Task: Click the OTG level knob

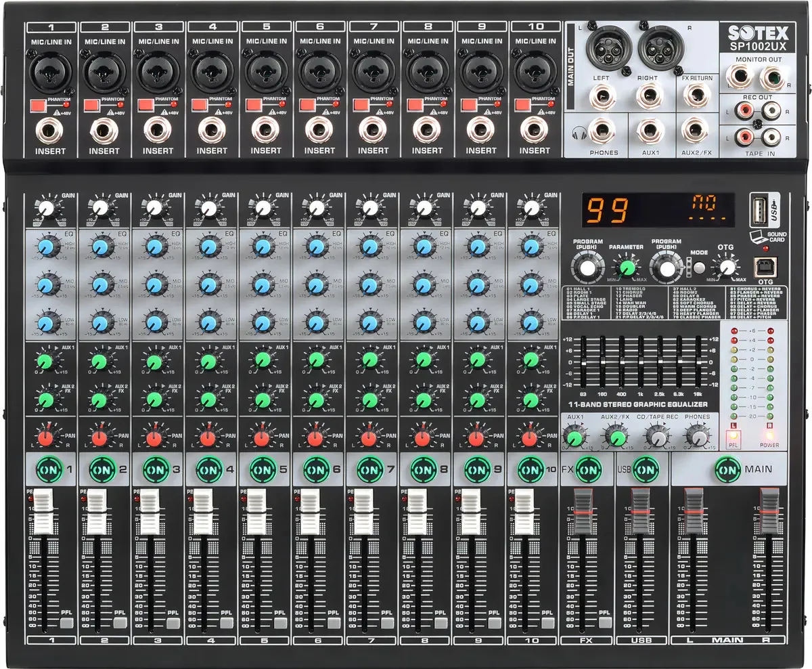Action: pyautogui.click(x=725, y=268)
